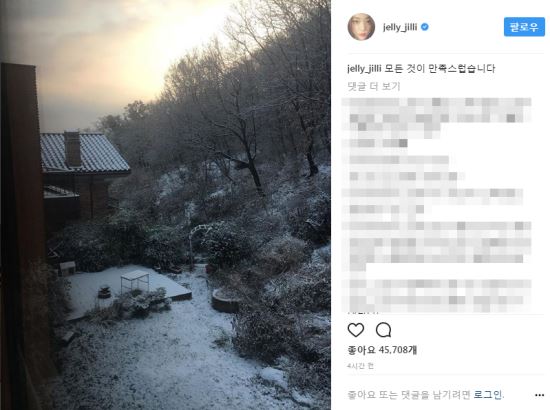
Task: Click the last blurred comment above the heart icon
Action: coord(436,295)
